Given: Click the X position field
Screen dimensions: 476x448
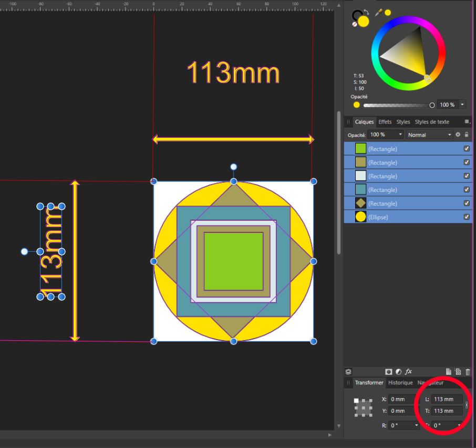Looking at the screenshot, I should (x=402, y=399).
